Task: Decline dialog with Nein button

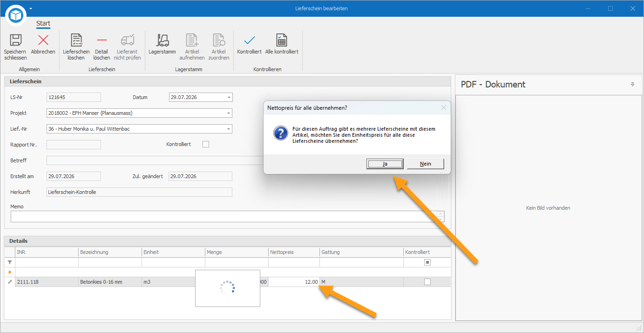Action: pyautogui.click(x=426, y=164)
